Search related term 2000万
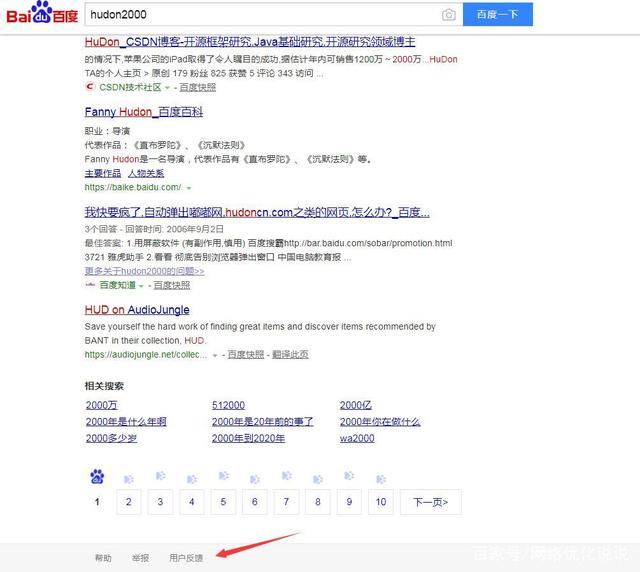Viewport: 640px width, 572px height. (102, 405)
